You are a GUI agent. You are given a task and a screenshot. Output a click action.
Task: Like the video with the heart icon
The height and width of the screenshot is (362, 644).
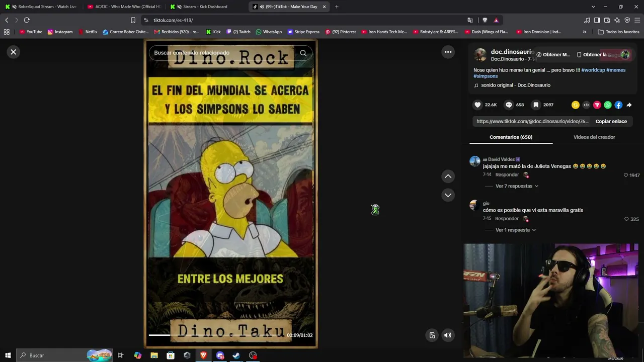(477, 105)
